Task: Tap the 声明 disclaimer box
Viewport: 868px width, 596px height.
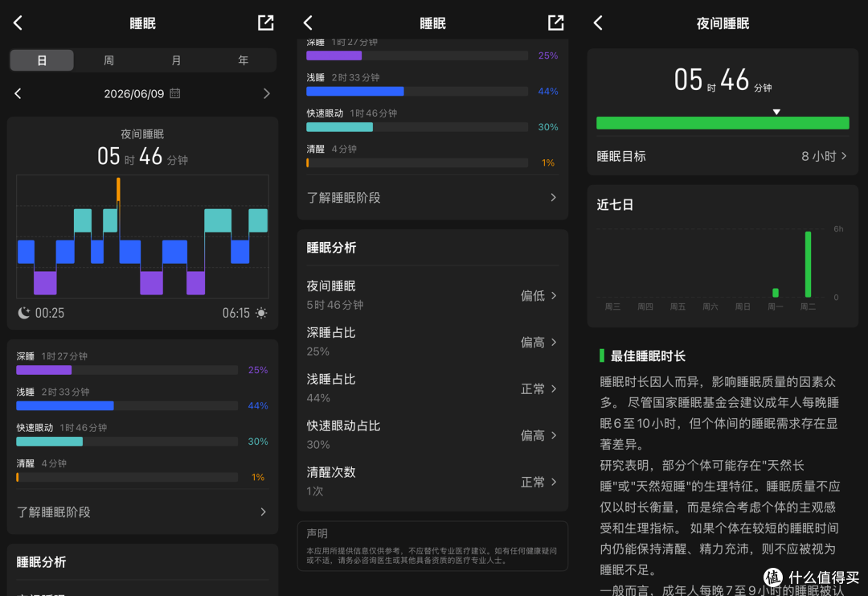Action: click(x=432, y=545)
